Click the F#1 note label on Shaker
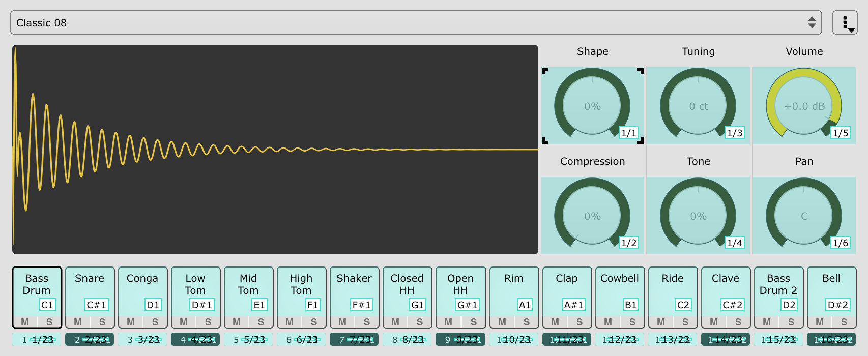Image resolution: width=868 pixels, height=356 pixels. 361,305
